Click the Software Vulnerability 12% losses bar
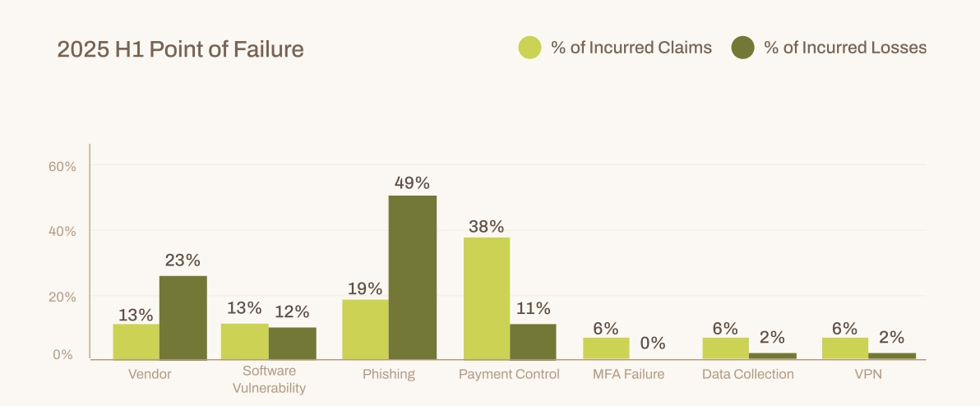980x406 pixels. pyautogui.click(x=293, y=344)
